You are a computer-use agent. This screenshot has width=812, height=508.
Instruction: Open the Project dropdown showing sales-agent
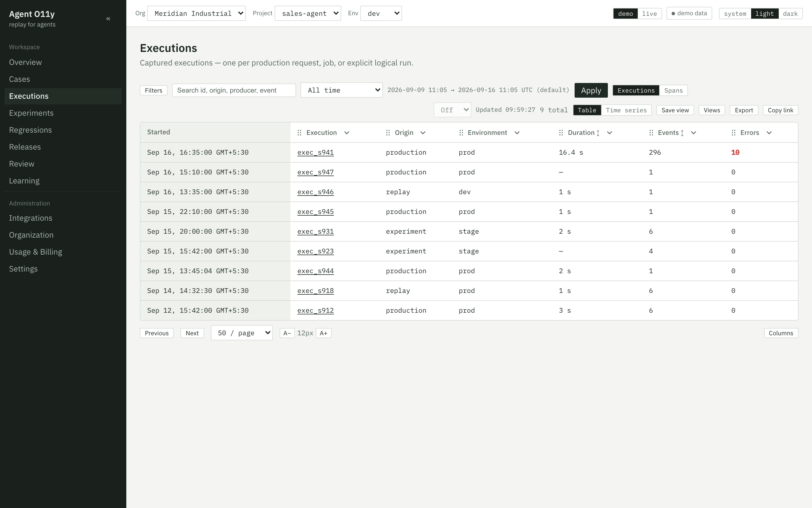(x=308, y=14)
